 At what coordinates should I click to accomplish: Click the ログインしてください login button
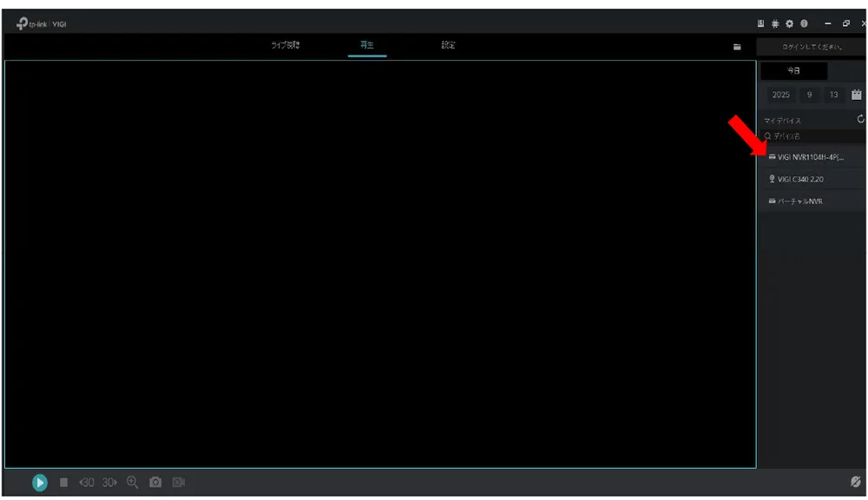coord(812,47)
